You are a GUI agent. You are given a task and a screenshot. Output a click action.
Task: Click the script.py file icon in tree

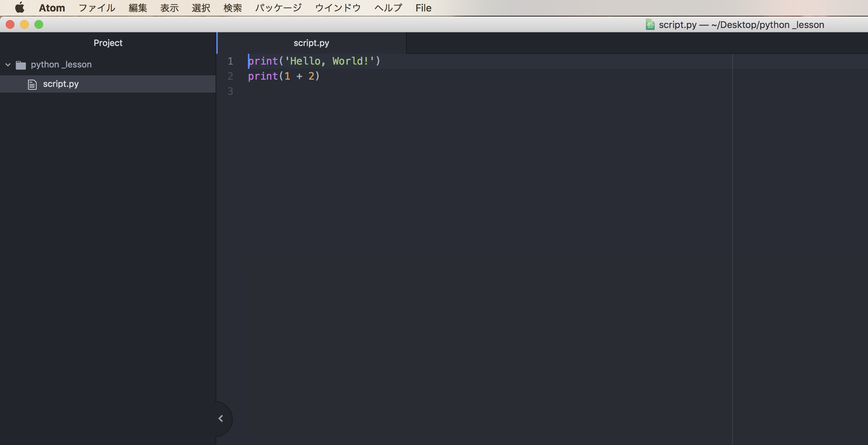[x=32, y=84]
